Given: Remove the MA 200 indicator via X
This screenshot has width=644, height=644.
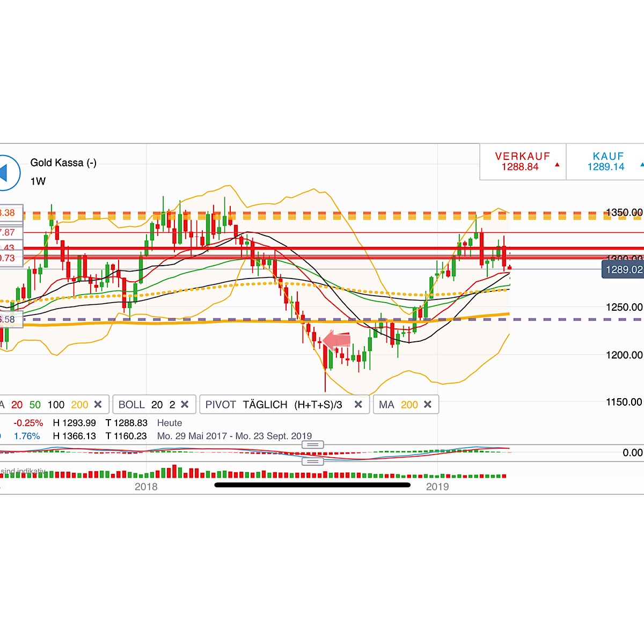Looking at the screenshot, I should [x=427, y=404].
